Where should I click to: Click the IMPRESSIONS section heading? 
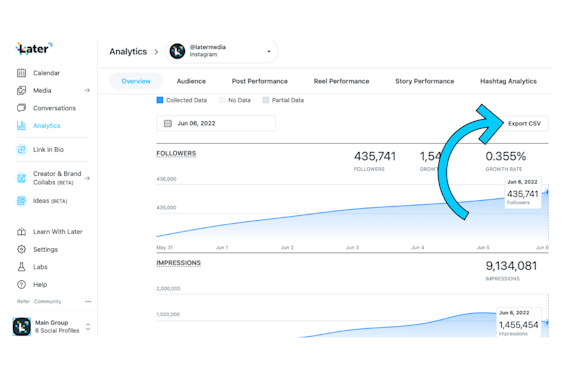tap(178, 263)
